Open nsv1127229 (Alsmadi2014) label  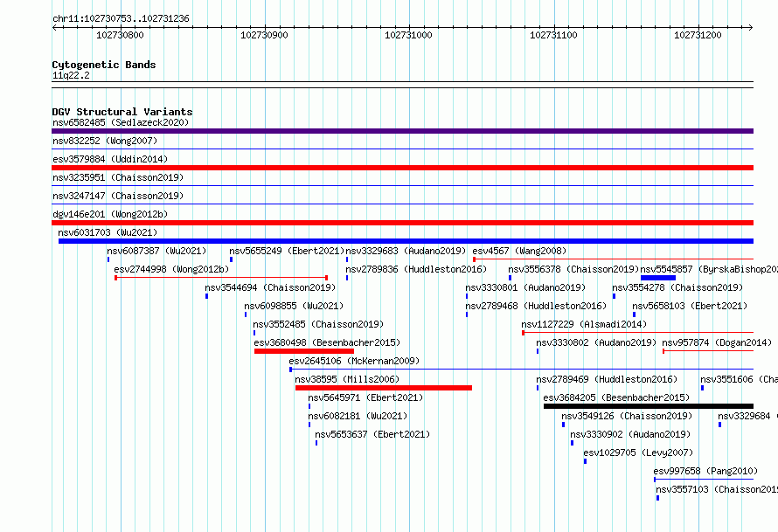point(584,324)
